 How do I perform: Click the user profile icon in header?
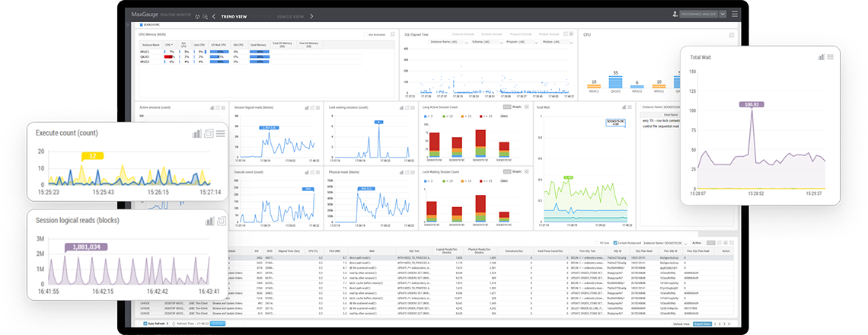point(675,14)
